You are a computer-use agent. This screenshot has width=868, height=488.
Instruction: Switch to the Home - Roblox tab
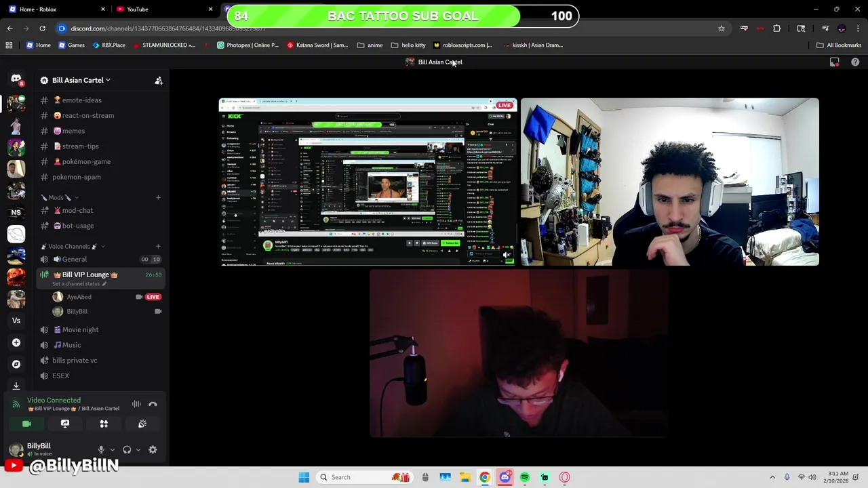pyautogui.click(x=54, y=9)
